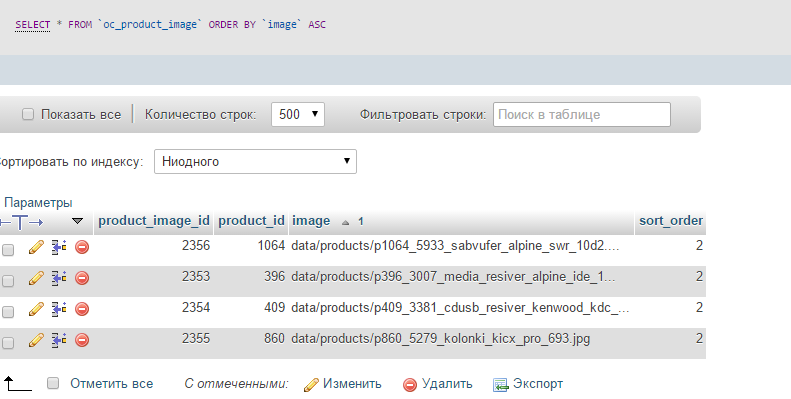Click product_id cell 1064

[x=271, y=246]
